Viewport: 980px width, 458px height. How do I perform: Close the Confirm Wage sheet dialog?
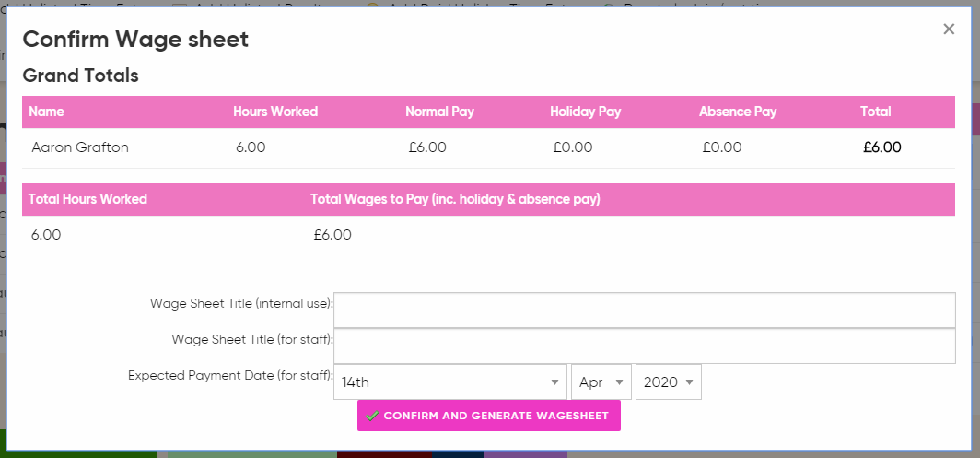tap(949, 29)
